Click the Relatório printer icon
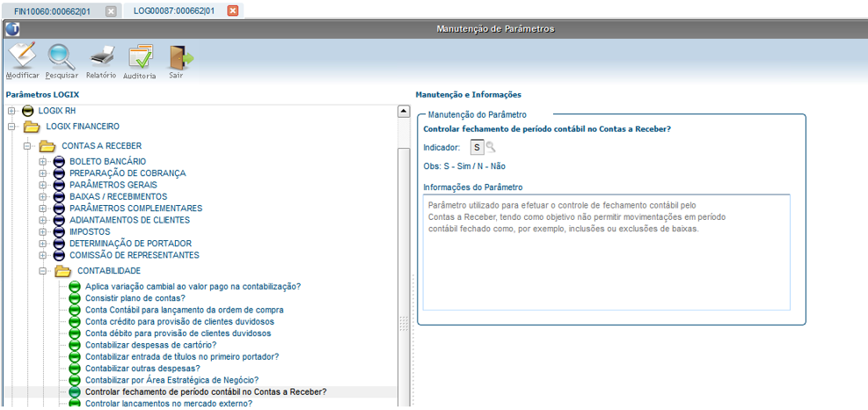 click(102, 56)
